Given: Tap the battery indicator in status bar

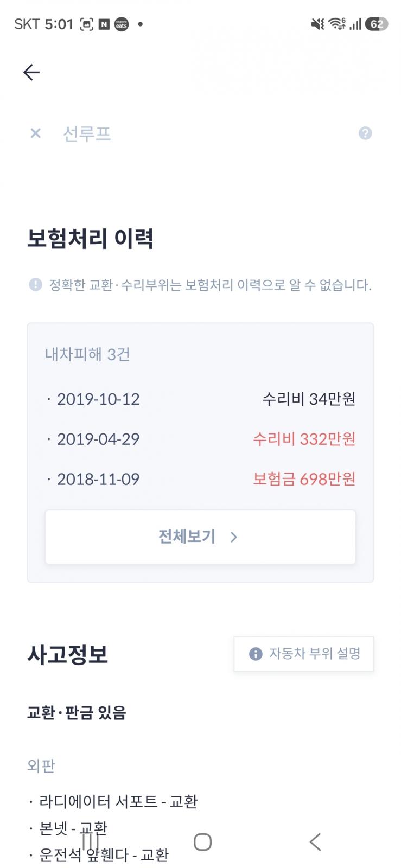Looking at the screenshot, I should point(377,24).
